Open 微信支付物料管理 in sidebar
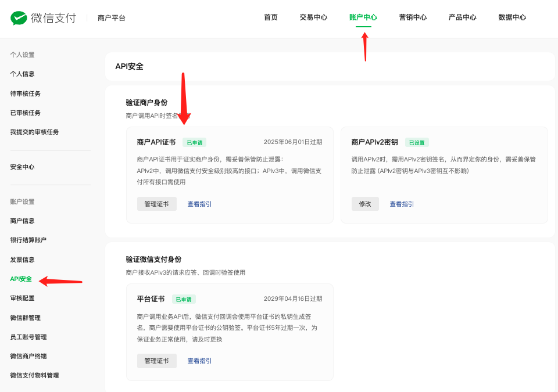The width and height of the screenshot is (558, 392). (34, 375)
